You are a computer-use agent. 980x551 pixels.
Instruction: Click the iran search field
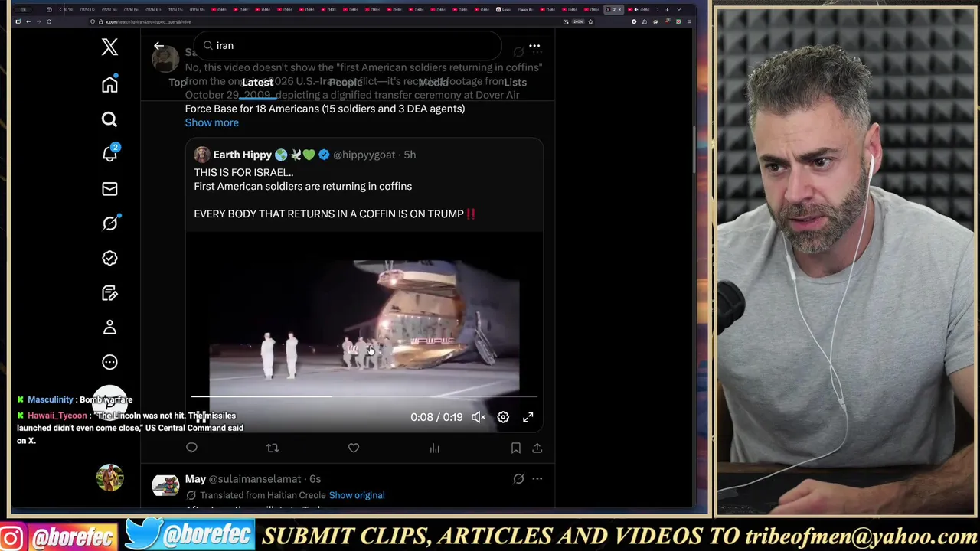click(348, 46)
